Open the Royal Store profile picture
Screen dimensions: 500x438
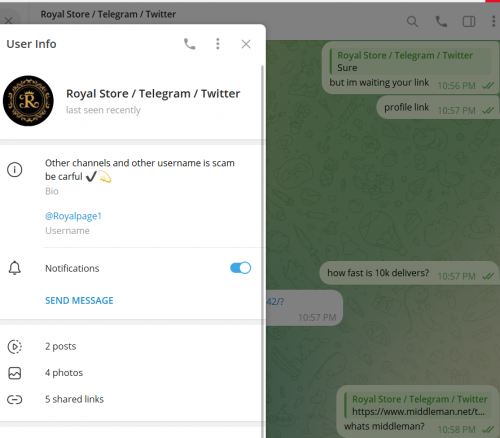28,101
